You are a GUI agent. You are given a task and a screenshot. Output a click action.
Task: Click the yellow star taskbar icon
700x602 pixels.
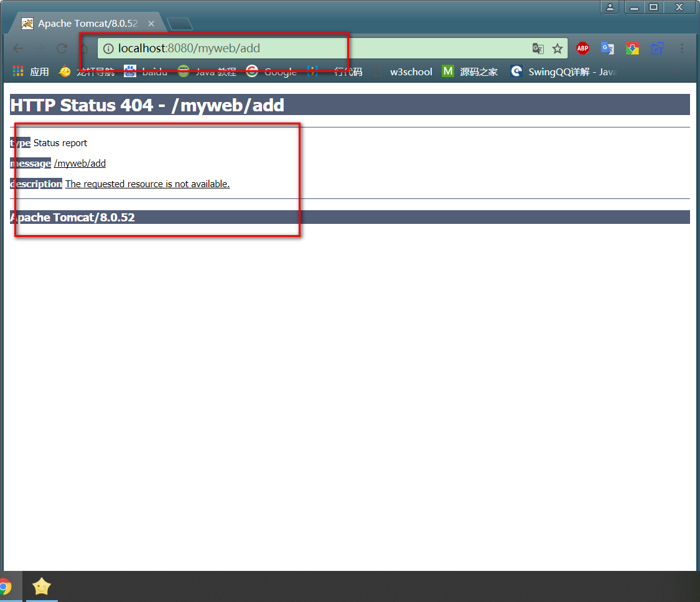pos(42,586)
